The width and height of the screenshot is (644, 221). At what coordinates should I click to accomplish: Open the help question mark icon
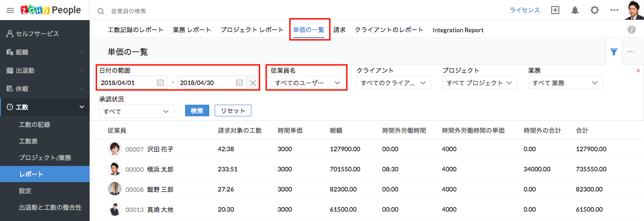tap(631, 30)
